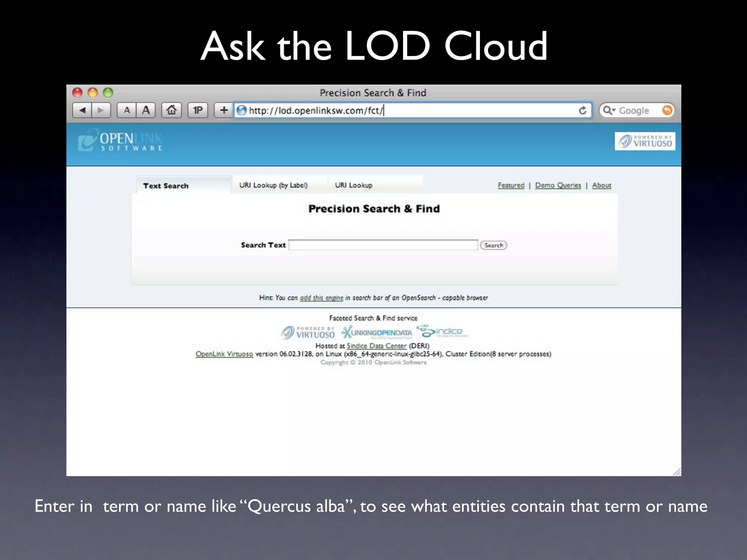Open the Featured link

tap(511, 185)
